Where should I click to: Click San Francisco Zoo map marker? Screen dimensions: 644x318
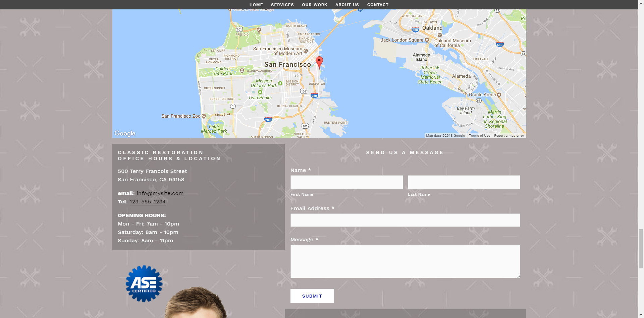[204, 116]
